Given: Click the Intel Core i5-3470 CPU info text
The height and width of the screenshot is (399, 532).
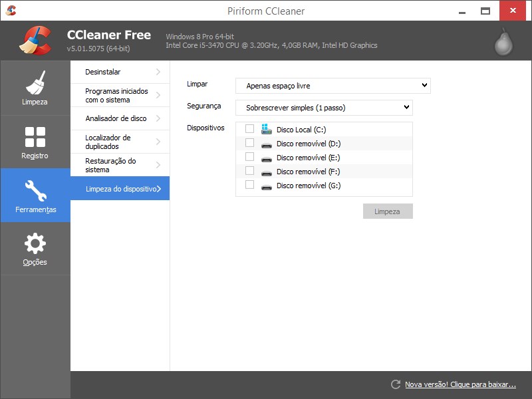Looking at the screenshot, I should (x=271, y=45).
